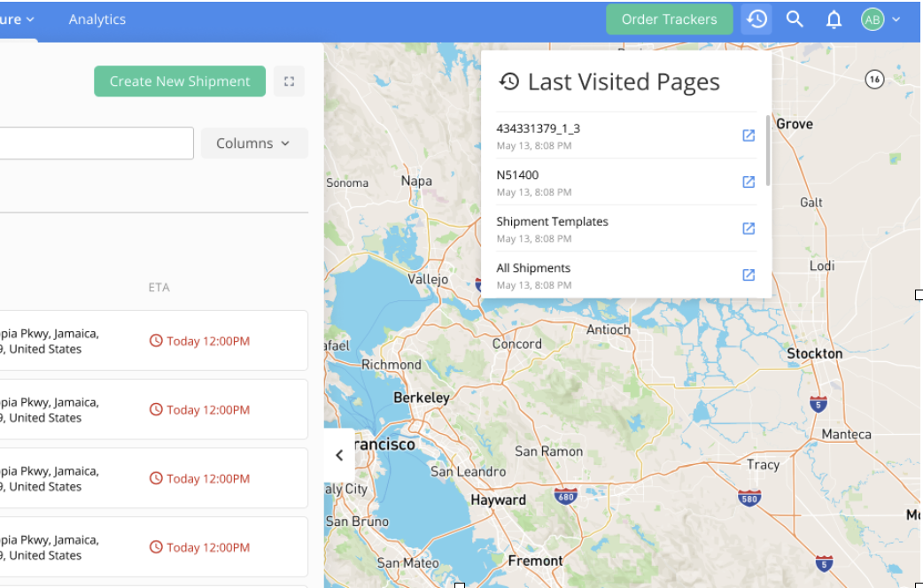Click the Hayward label on the map

point(498,499)
